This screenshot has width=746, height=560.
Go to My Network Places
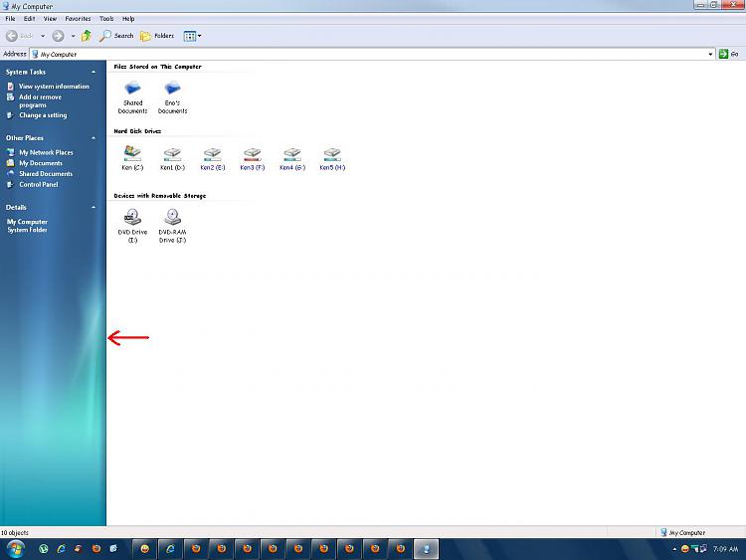[x=46, y=152]
